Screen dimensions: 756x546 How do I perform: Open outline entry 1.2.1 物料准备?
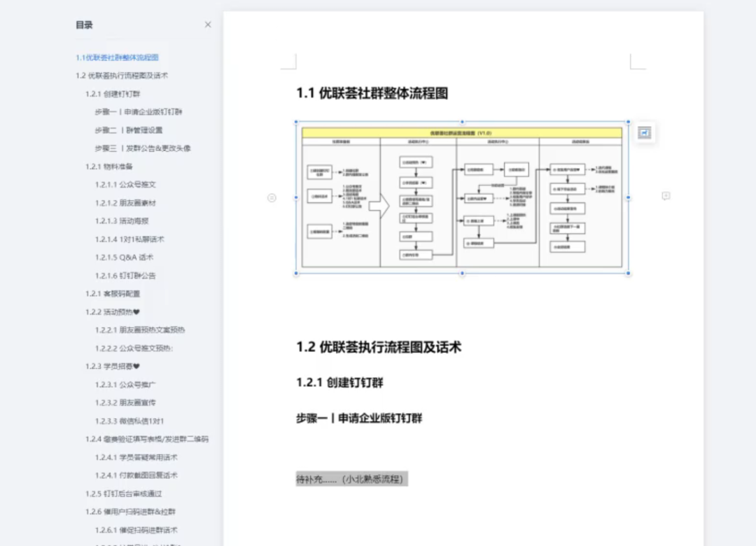109,167
